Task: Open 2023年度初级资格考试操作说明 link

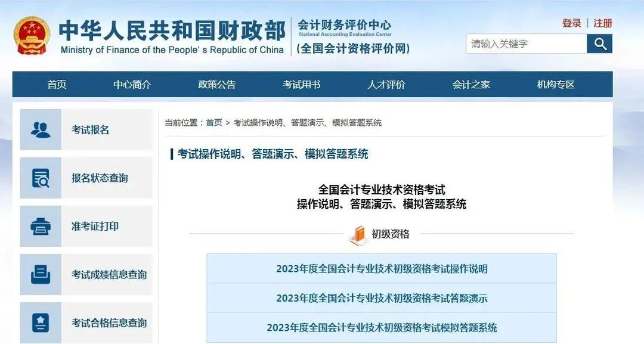Action: point(382,269)
